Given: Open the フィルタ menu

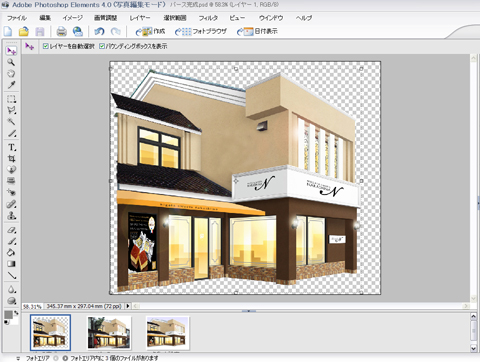Looking at the screenshot, I should pos(208,18).
